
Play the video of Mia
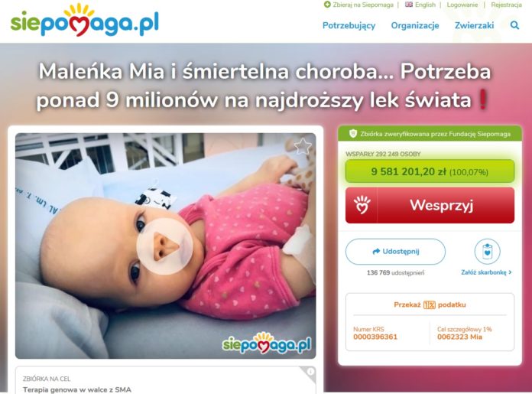tap(165, 246)
